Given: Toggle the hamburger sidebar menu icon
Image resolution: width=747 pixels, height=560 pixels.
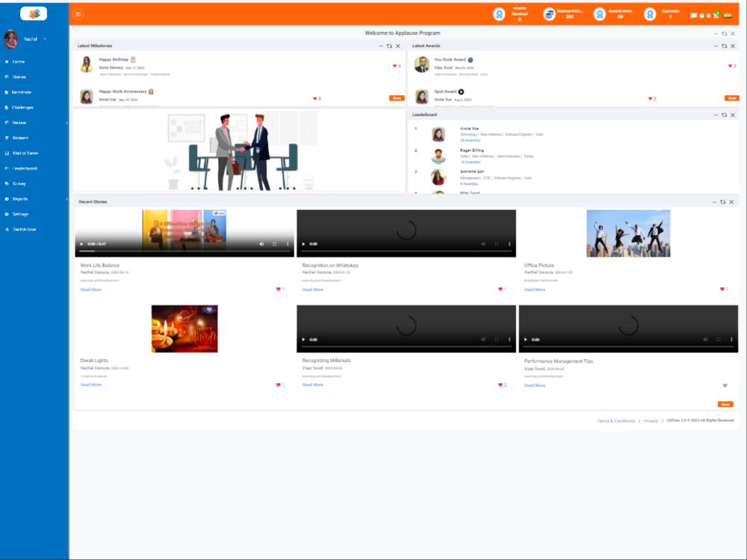Looking at the screenshot, I should tap(78, 14).
